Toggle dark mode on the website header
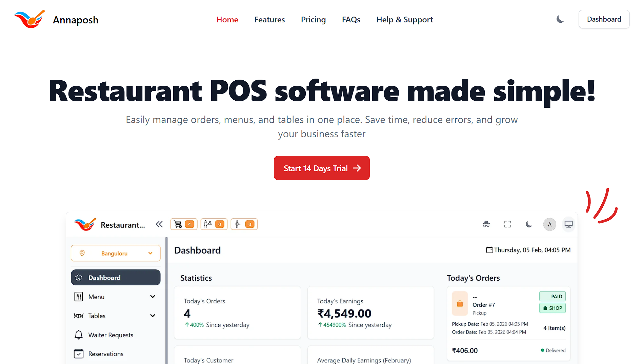Viewport: 643px width, 364px height. [x=560, y=19]
